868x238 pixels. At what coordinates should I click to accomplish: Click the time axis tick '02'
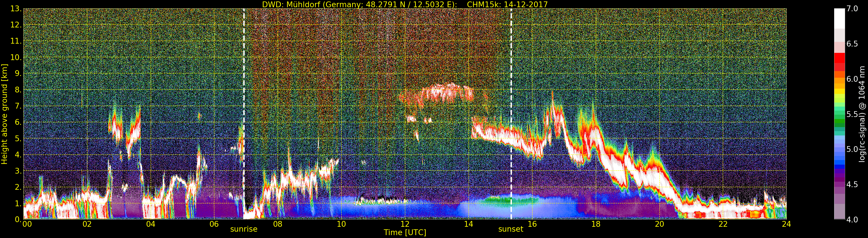(87, 224)
